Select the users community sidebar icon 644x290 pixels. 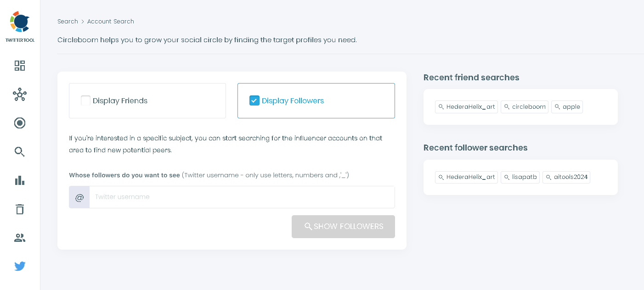point(19,237)
